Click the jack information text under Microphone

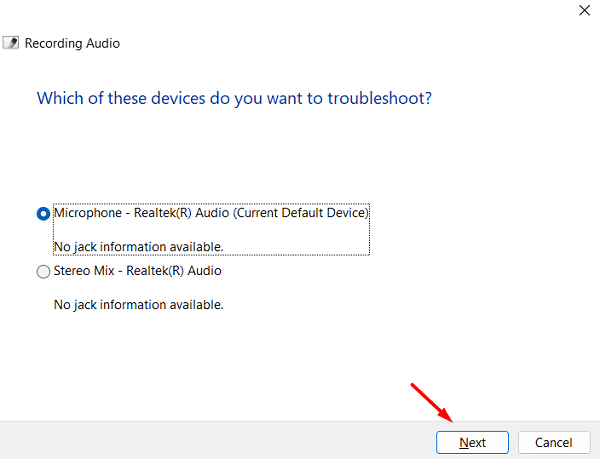pos(138,246)
